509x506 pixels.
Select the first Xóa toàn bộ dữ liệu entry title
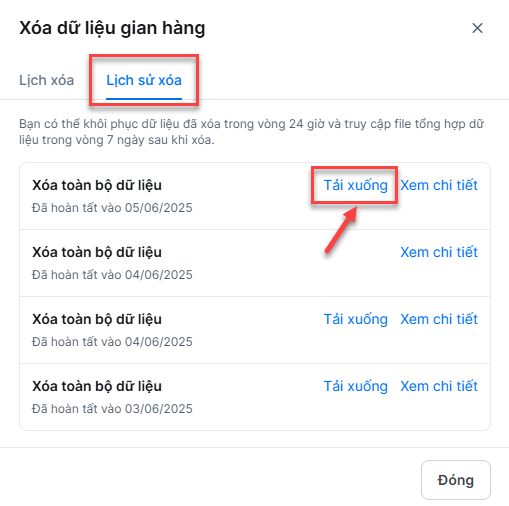click(x=97, y=185)
